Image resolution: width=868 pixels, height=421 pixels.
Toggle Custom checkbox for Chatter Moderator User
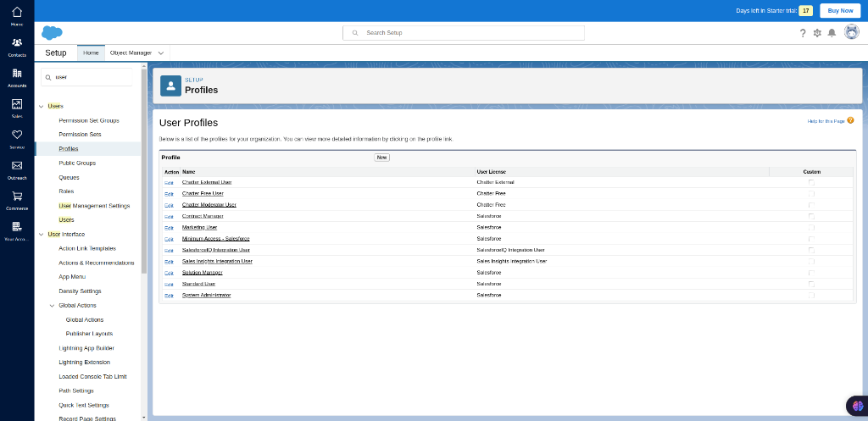[811, 205]
